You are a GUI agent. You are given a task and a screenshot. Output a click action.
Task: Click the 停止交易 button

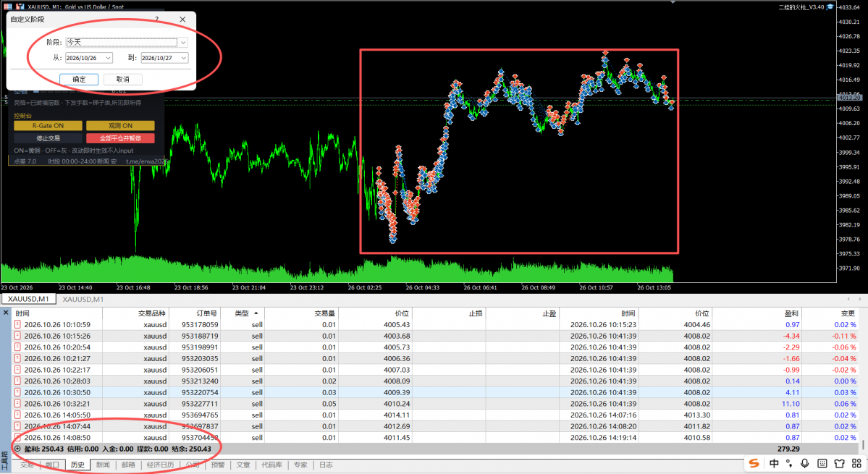pyautogui.click(x=49, y=138)
